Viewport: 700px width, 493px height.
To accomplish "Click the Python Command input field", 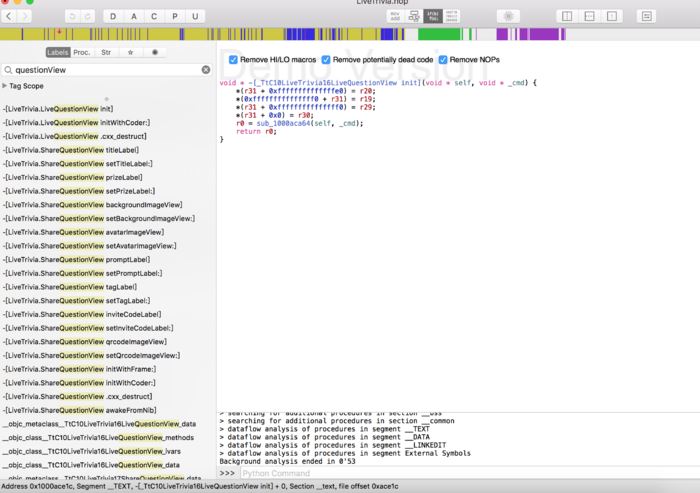I will point(470,473).
